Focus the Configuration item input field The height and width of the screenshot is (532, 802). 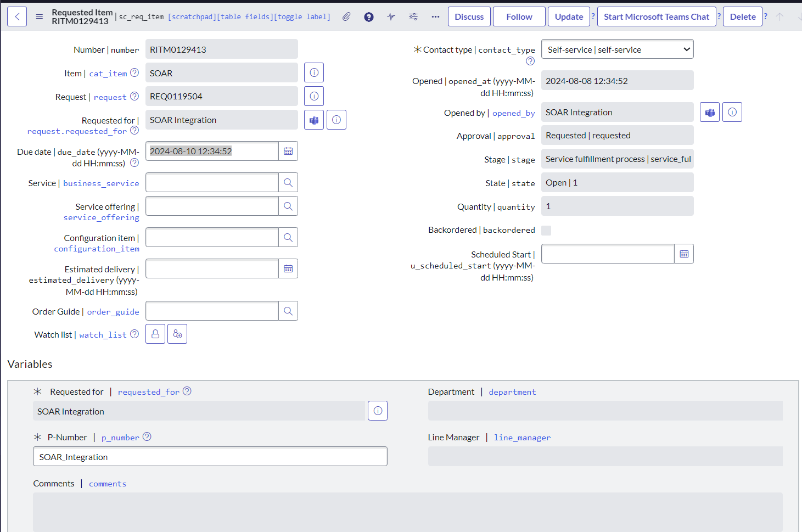(x=212, y=237)
